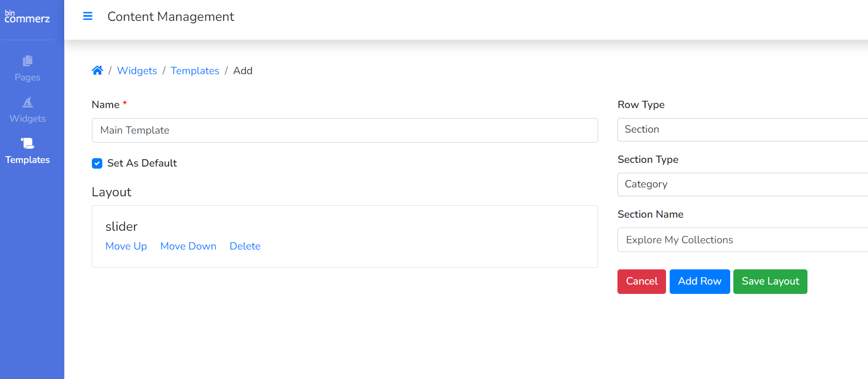Open Pages from the sidebar icon
Viewport: 868px width, 379px height.
pos(28,61)
